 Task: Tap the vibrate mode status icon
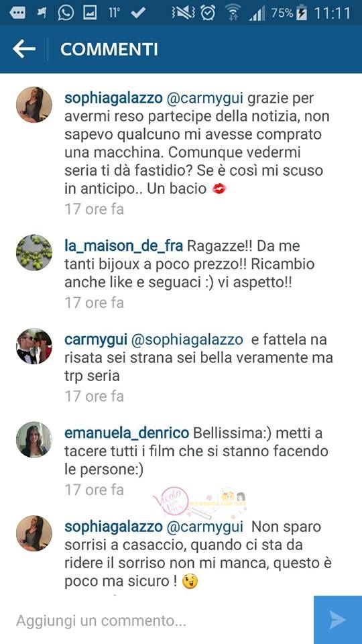pos(183,13)
